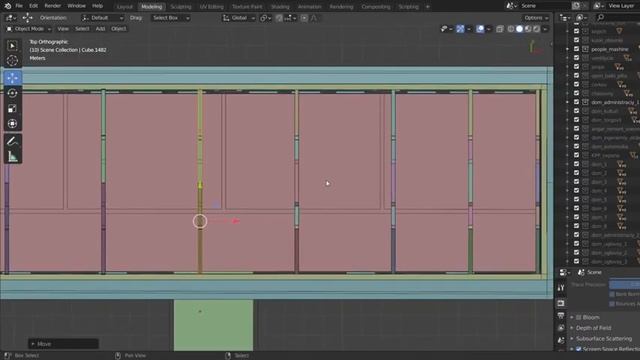Open the Options dropdown

point(536,18)
